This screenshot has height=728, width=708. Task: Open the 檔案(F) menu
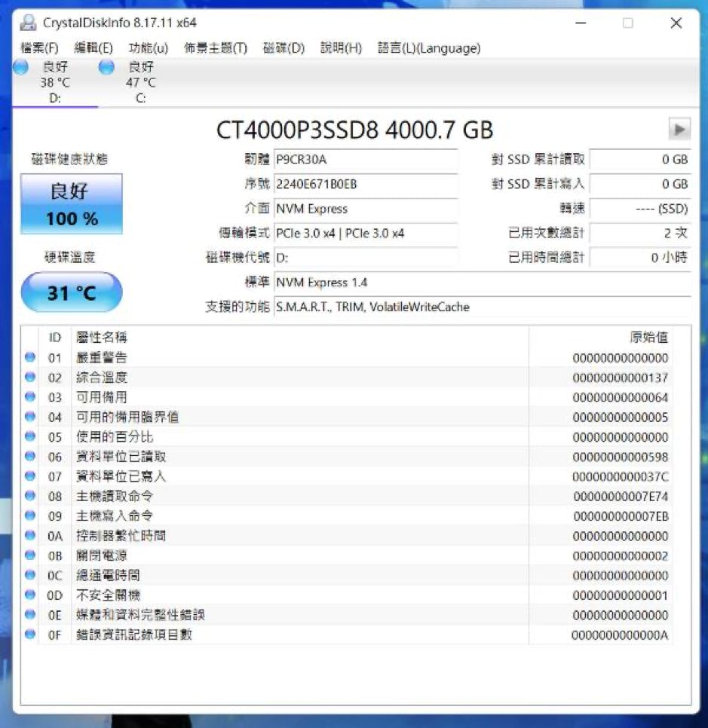click(39, 47)
